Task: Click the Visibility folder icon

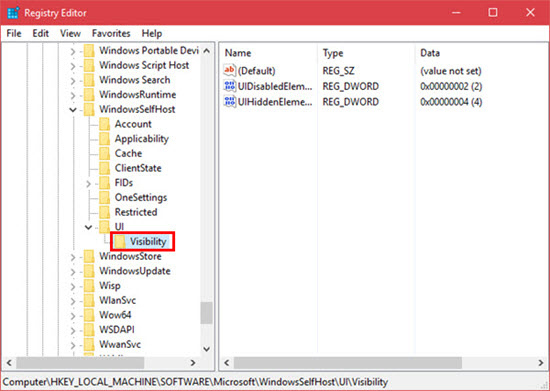Action: [x=120, y=242]
